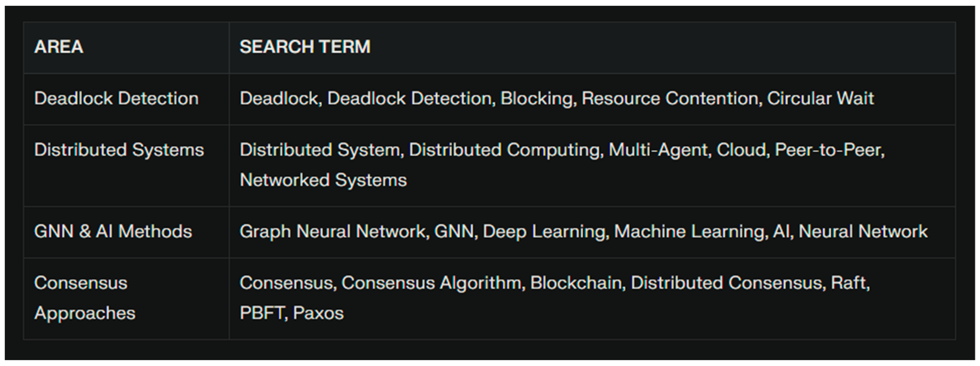The width and height of the screenshot is (980, 366).
Task: Click the AREA column header
Action: point(58,47)
